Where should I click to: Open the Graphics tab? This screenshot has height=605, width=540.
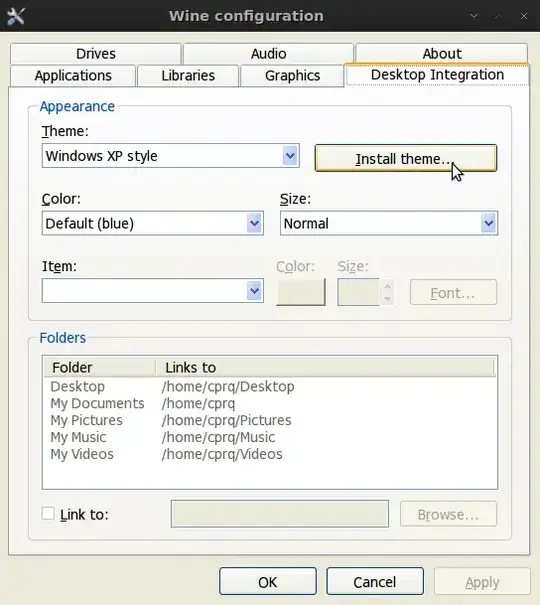[292, 76]
